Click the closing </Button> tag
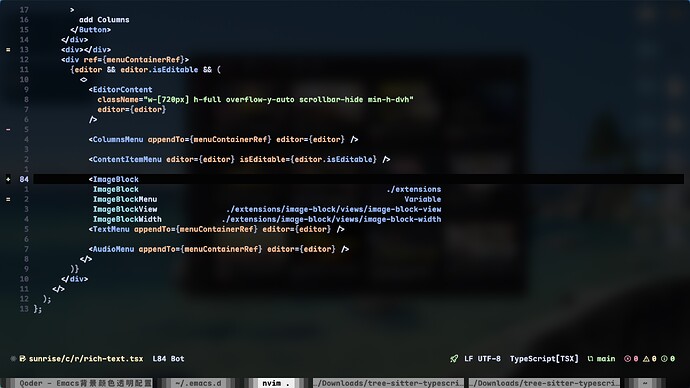This screenshot has height=388, width=690. [91, 30]
